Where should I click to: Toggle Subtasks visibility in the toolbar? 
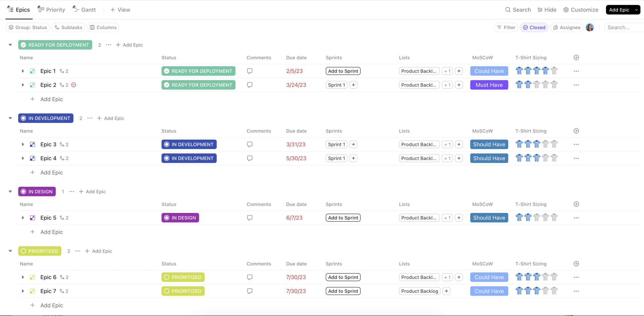pos(68,27)
